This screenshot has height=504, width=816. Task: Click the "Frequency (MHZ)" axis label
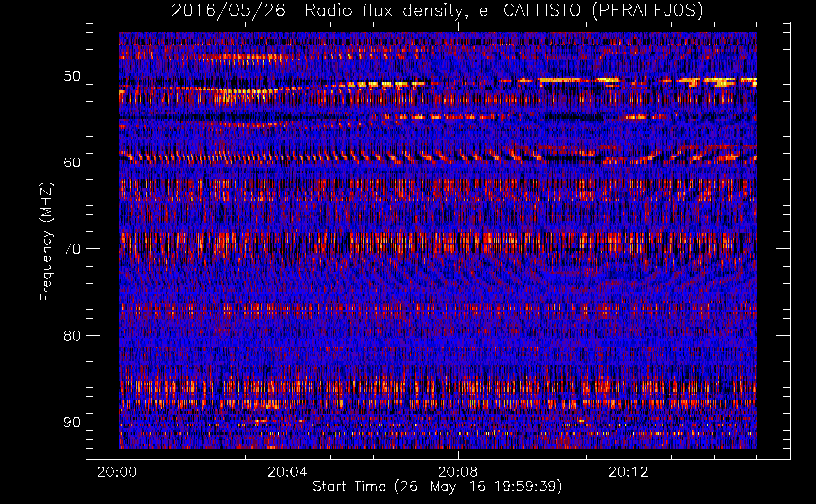[x=46, y=242]
